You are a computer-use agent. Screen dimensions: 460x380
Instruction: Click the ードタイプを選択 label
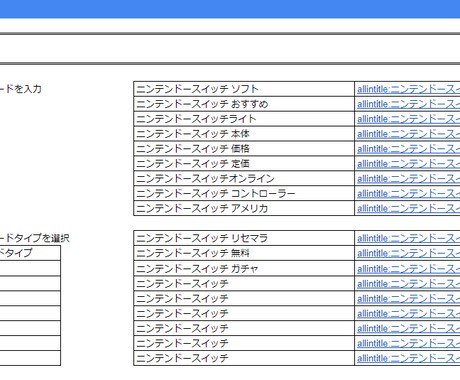coord(34,238)
